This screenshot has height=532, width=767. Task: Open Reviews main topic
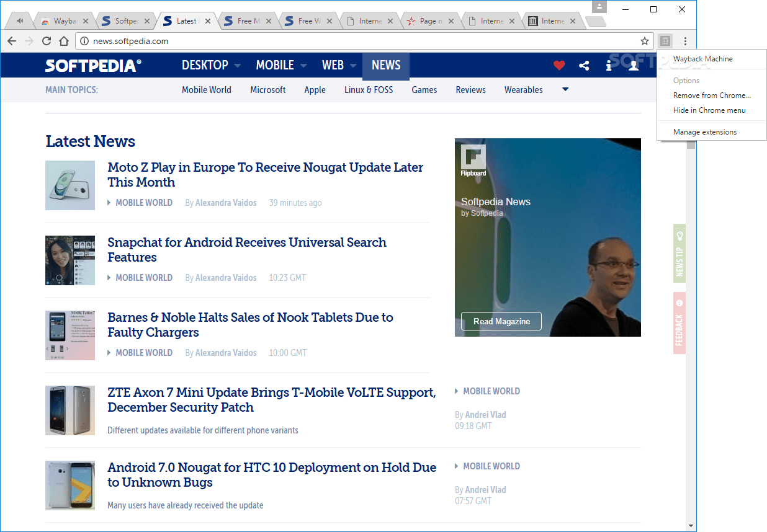(x=470, y=90)
